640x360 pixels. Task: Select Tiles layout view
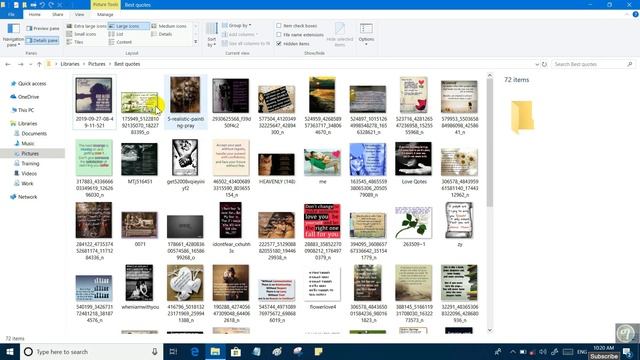[75, 42]
